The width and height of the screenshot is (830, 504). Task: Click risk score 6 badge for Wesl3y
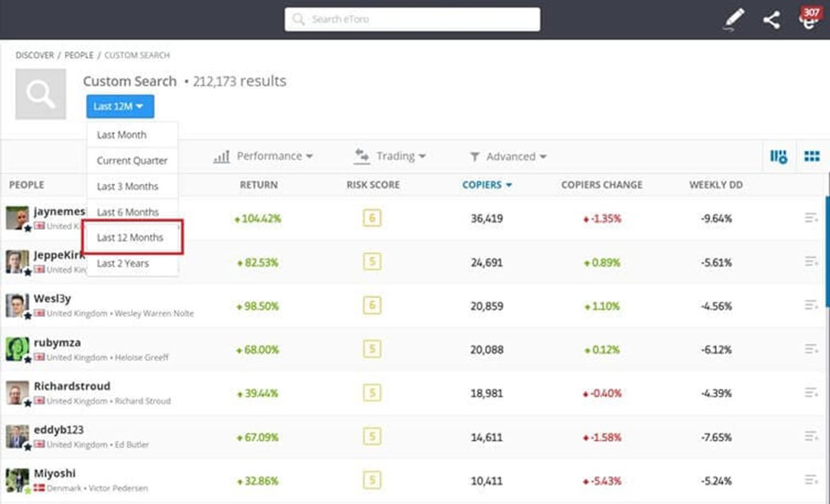372,306
